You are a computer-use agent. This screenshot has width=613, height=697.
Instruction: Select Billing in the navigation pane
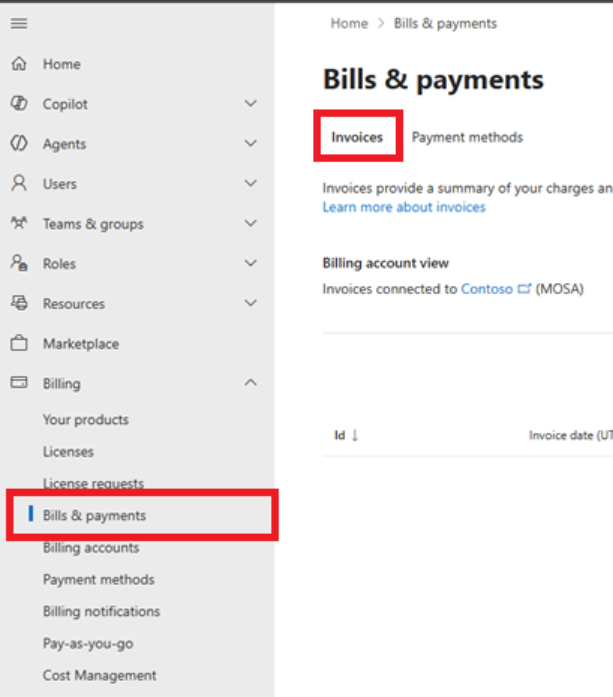[x=62, y=384]
